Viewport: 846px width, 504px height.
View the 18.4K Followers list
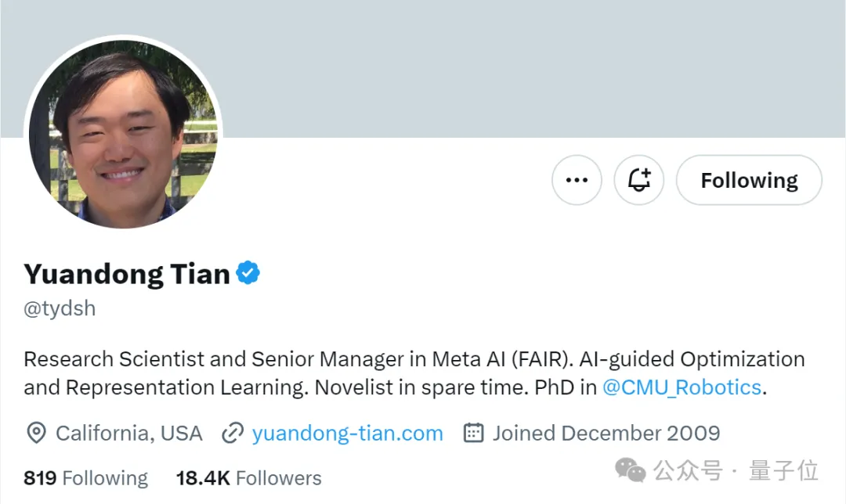(x=249, y=478)
